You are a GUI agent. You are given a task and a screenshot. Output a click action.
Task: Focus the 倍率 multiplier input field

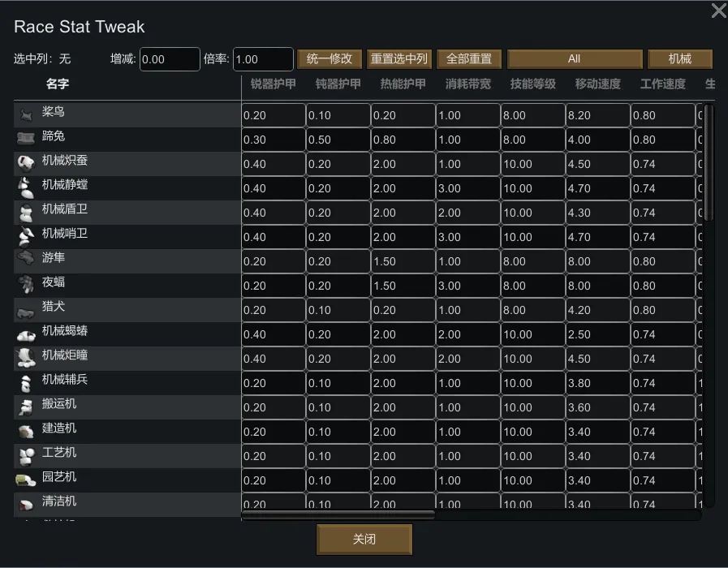click(263, 59)
